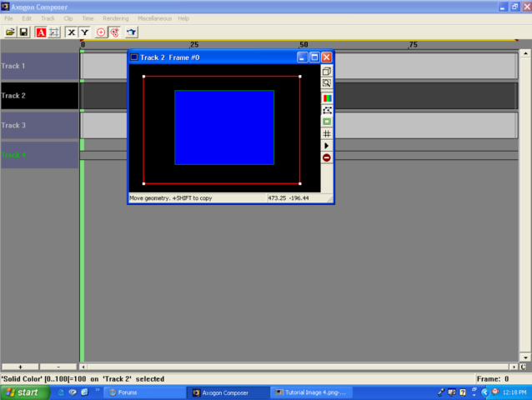Image resolution: width=532 pixels, height=400 pixels.
Task: Open the Miscellaneous menu
Action: 155,18
